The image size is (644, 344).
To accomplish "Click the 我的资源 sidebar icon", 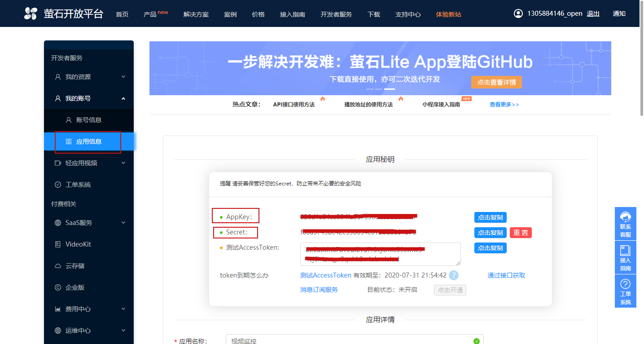I will [58, 77].
